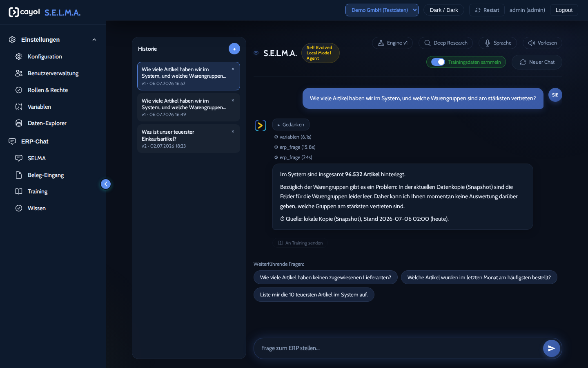The width and height of the screenshot is (588, 368).
Task: Delete the 16:52 history entry
Action: [233, 69]
